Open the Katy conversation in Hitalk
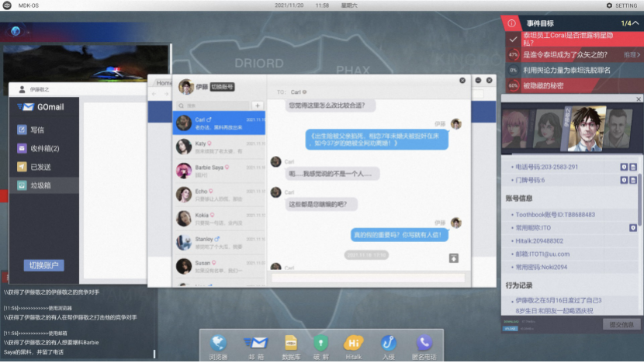This screenshot has width=644, height=363. 219,147
